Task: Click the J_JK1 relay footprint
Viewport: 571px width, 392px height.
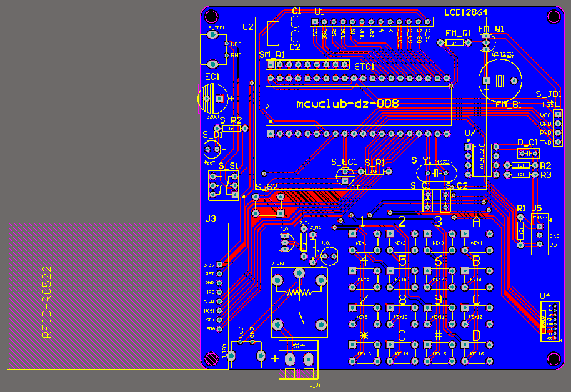Action: [299, 303]
